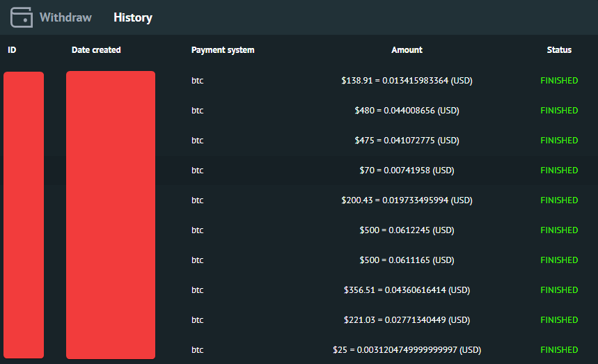Image resolution: width=598 pixels, height=364 pixels.
Task: Select the $500 = 0.0611165 amount
Action: (x=407, y=260)
